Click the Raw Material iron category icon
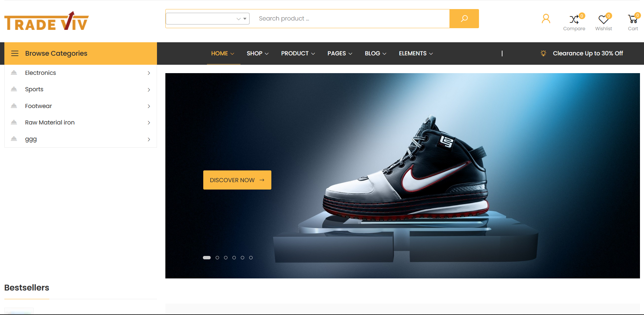The height and width of the screenshot is (315, 644). click(14, 122)
